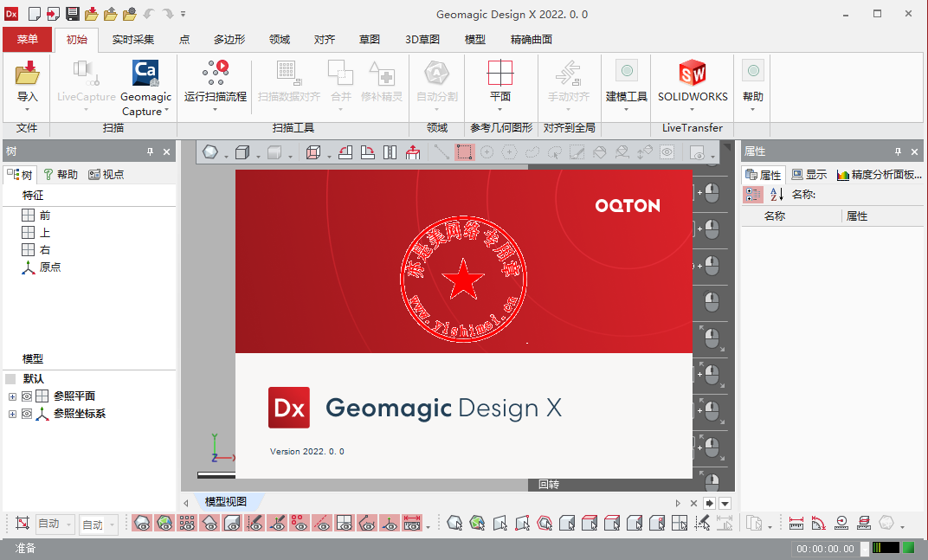The image size is (928, 560).
Task: Click the categorized sort icon in 属性 panel
Action: [753, 194]
